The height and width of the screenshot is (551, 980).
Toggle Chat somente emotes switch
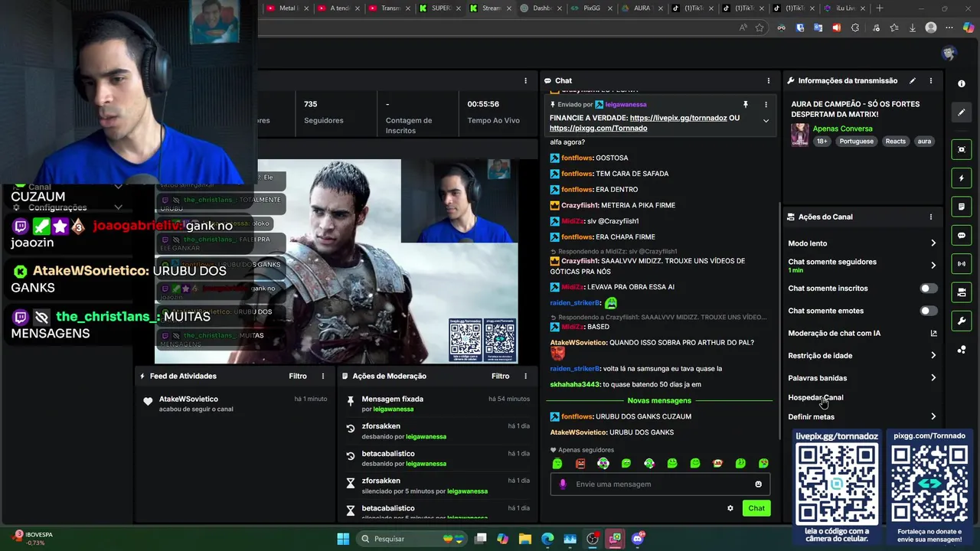click(928, 311)
